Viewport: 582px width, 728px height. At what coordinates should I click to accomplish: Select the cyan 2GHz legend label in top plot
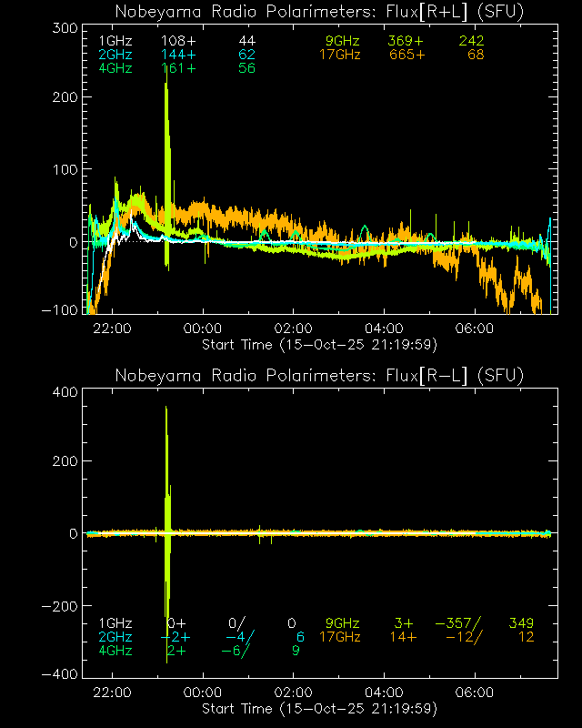pyautogui.click(x=115, y=55)
